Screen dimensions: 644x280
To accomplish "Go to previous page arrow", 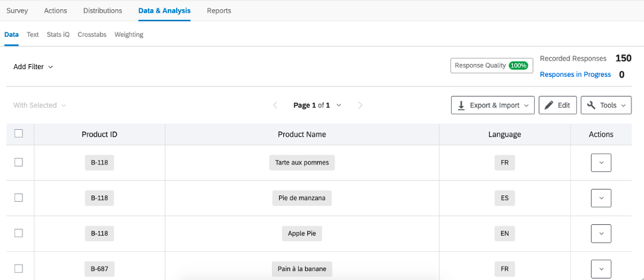I will (x=275, y=105).
